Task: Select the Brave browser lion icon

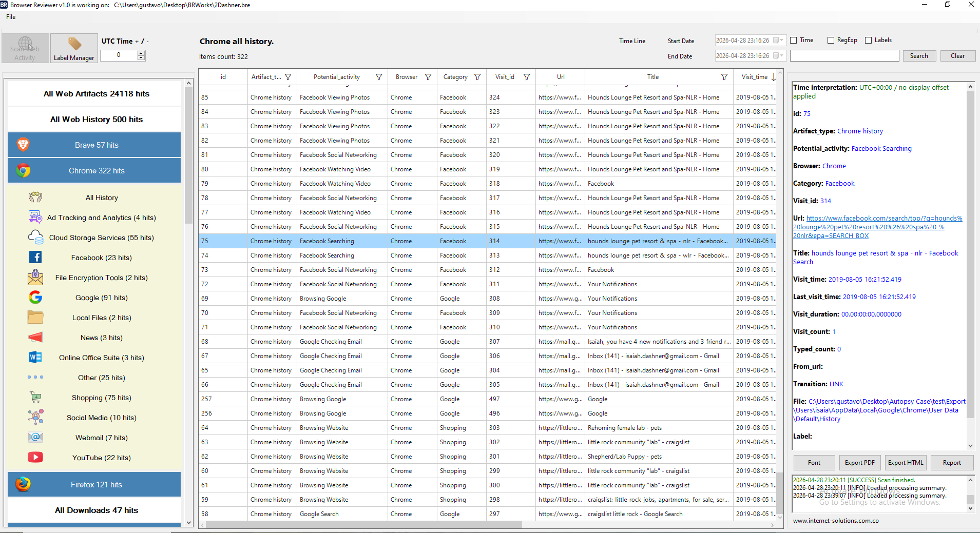Action: (x=23, y=145)
